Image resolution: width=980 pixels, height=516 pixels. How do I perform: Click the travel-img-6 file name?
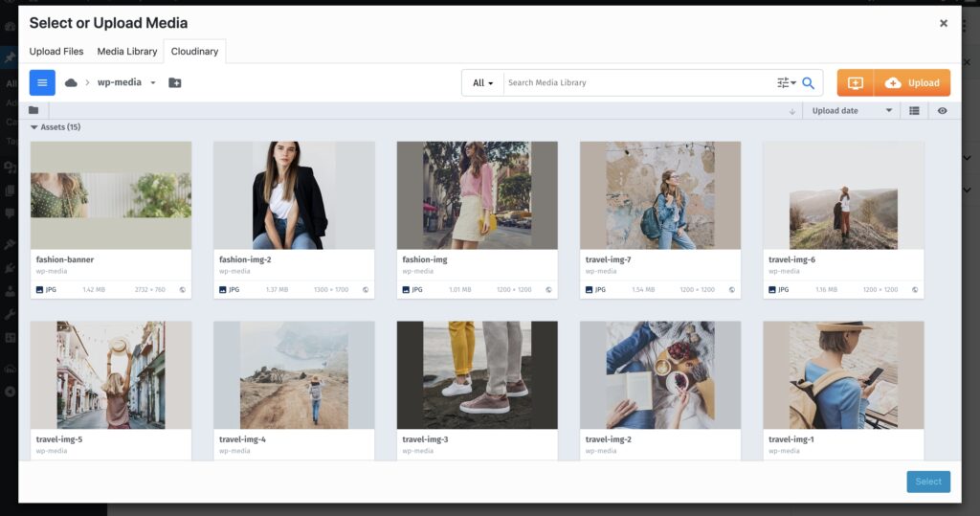791,259
